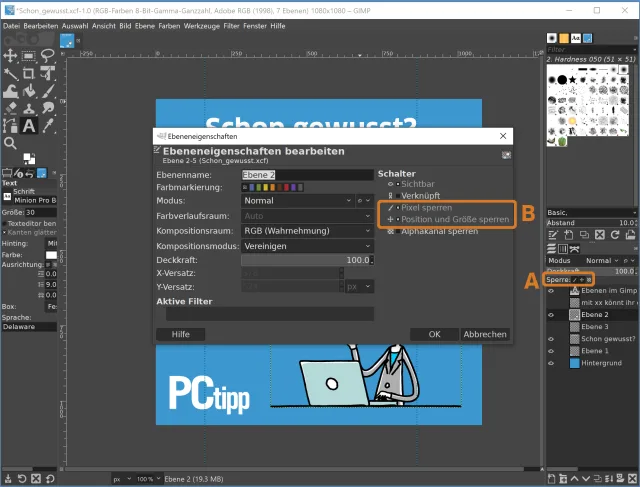Viewport: 640px width, 487px height.
Task: Open status bar px unit dropdown
Action: [x=122, y=479]
